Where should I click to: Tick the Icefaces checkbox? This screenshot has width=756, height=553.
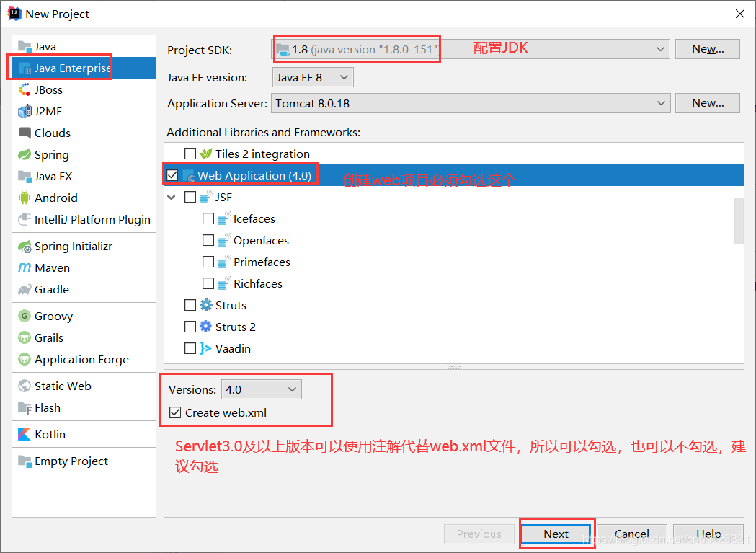click(208, 218)
